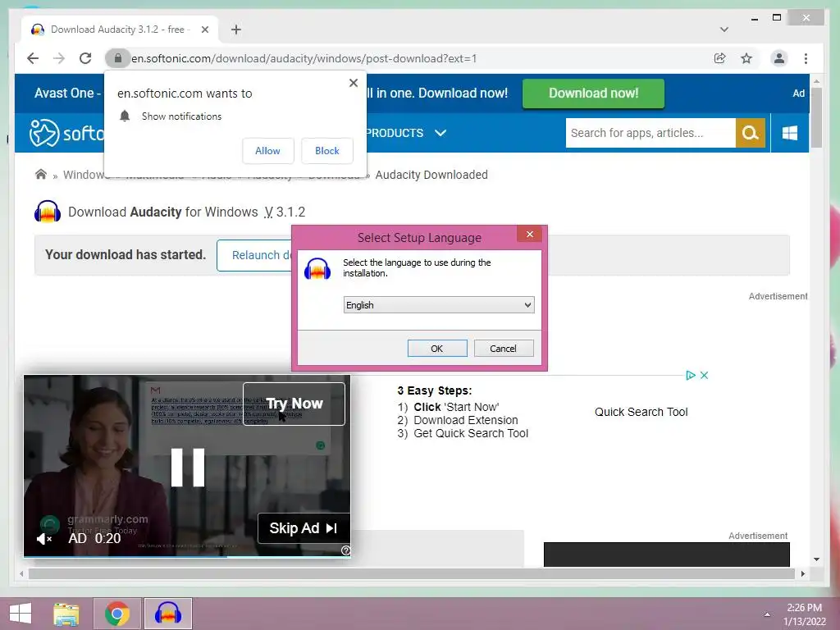Screen dimensions: 840x630
Task: Show hidden tray icons arrow
Action: pyautogui.click(x=767, y=614)
